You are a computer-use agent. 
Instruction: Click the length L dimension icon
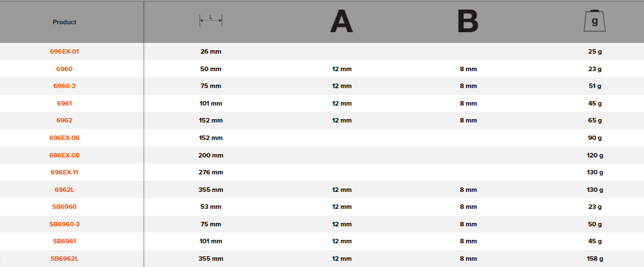coord(211,21)
